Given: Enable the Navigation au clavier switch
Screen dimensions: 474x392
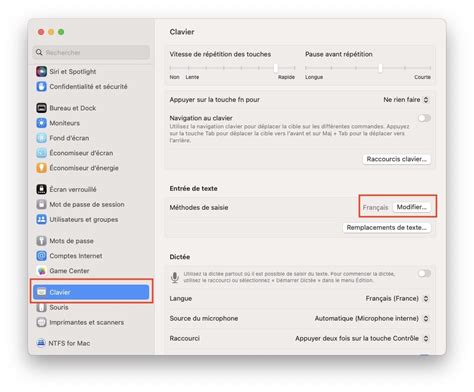Looking at the screenshot, I should point(424,118).
